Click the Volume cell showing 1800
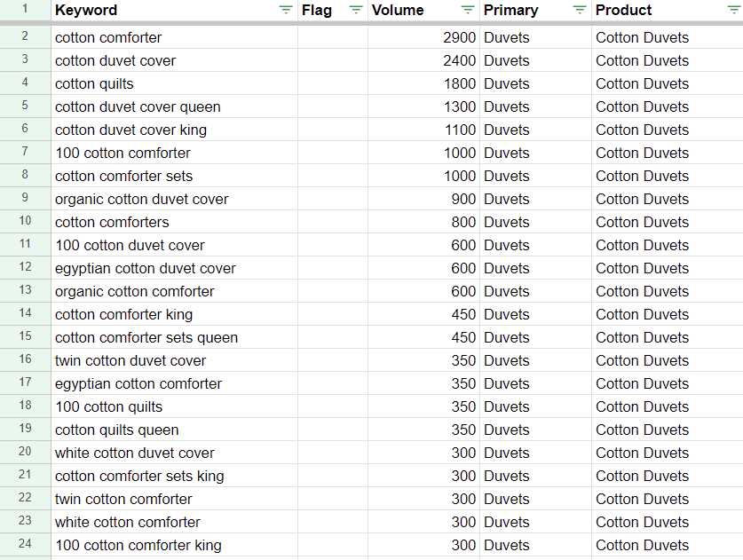This screenshot has height=560, width=743. point(423,83)
